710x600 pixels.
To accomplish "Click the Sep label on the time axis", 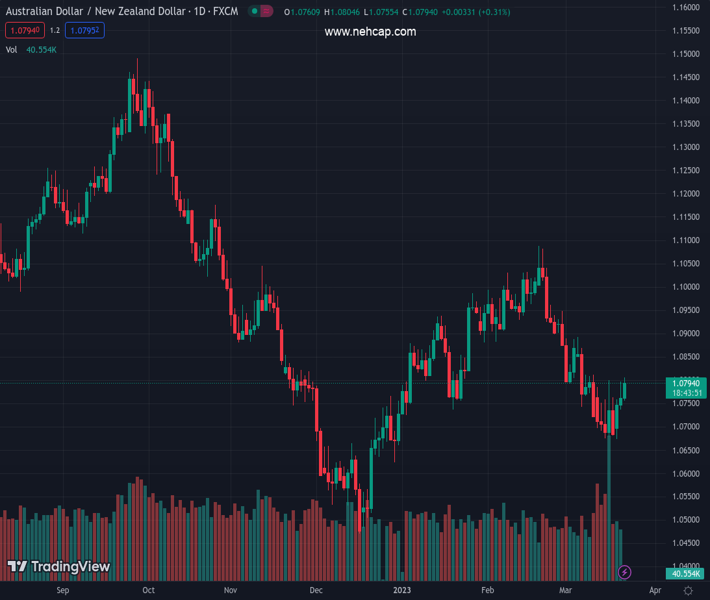I will (x=63, y=591).
